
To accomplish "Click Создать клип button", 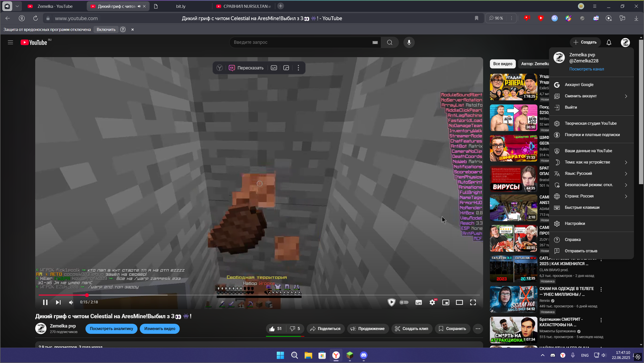I will tap(411, 329).
